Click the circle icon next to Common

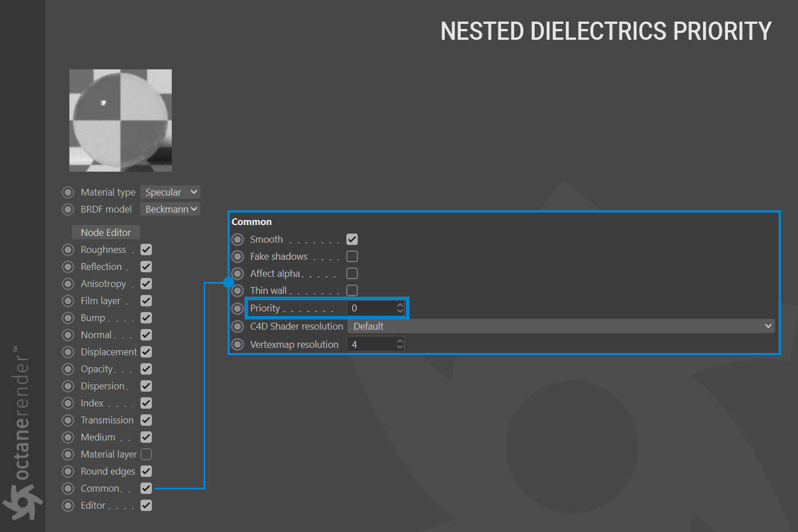68,488
